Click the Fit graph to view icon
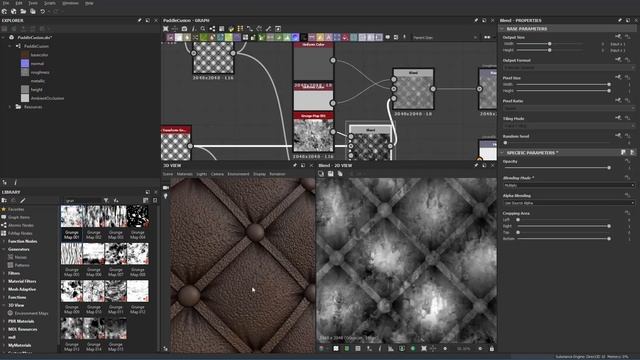640x360 pixels. pyautogui.click(x=166, y=29)
